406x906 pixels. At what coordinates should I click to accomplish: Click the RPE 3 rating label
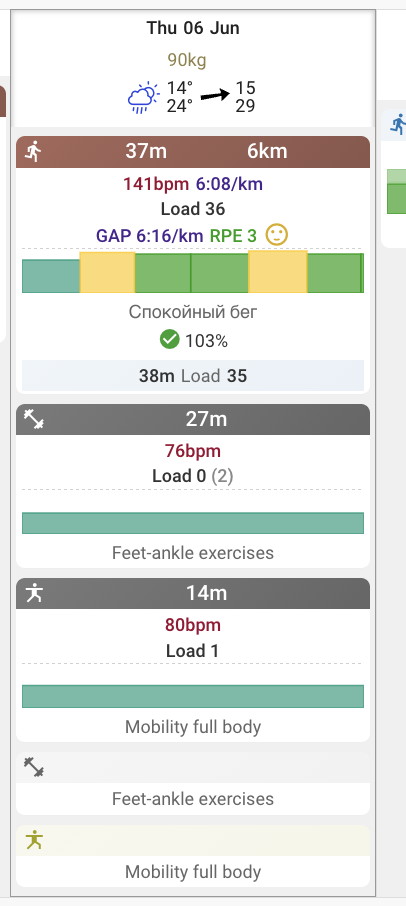coord(233,236)
